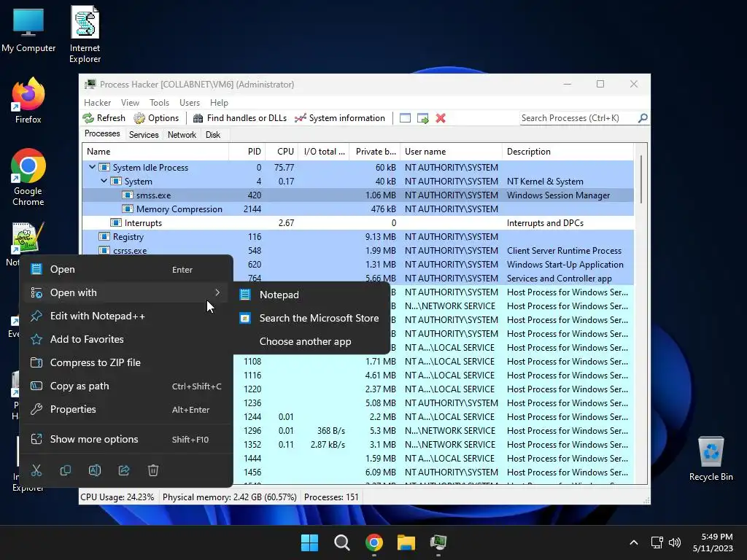Sort by the PID column header

click(247, 152)
